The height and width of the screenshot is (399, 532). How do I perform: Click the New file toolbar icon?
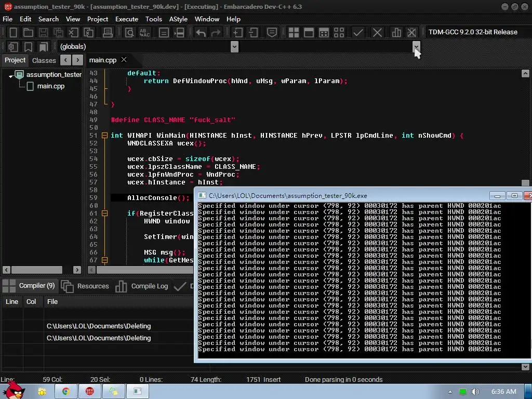[x=14, y=32]
